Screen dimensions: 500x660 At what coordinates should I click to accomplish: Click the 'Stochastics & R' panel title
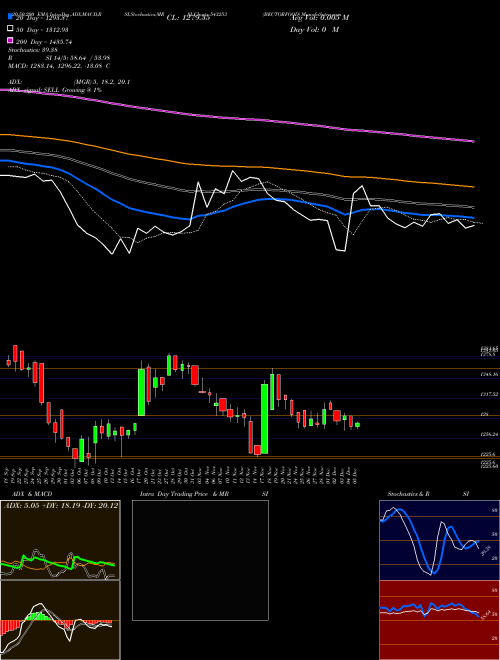[408, 494]
